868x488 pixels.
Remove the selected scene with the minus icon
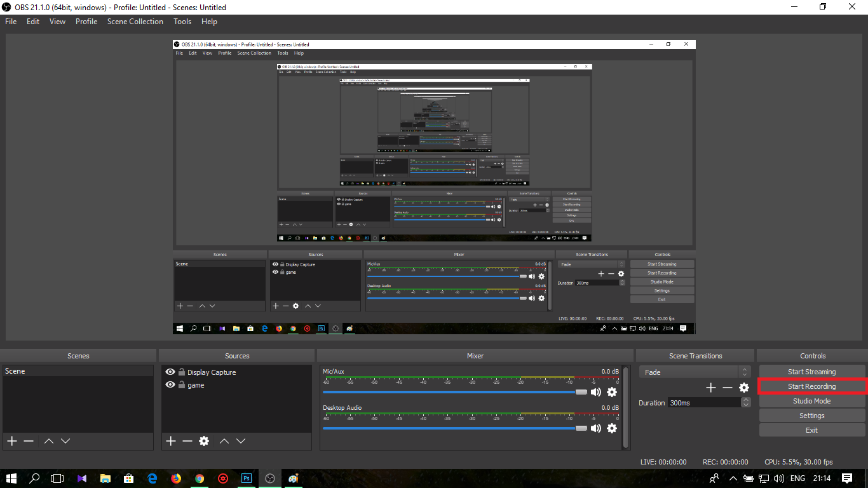click(x=29, y=441)
